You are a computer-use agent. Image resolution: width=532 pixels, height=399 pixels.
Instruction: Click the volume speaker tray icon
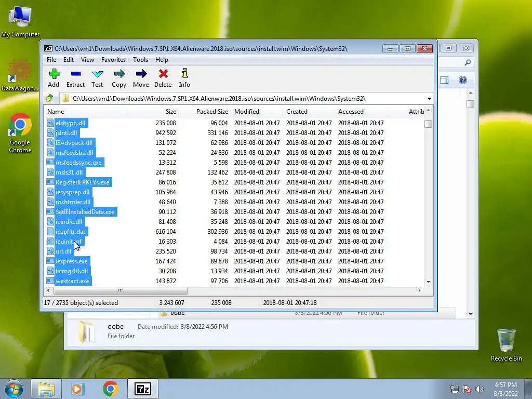479,389
